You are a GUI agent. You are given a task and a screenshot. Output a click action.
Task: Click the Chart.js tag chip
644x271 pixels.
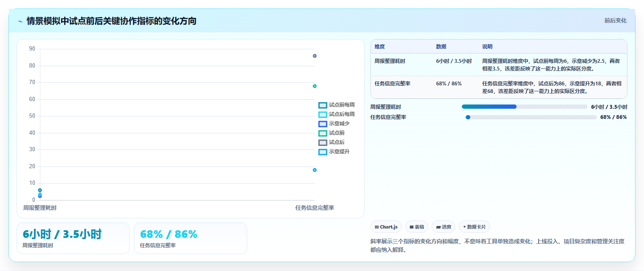[386, 227]
